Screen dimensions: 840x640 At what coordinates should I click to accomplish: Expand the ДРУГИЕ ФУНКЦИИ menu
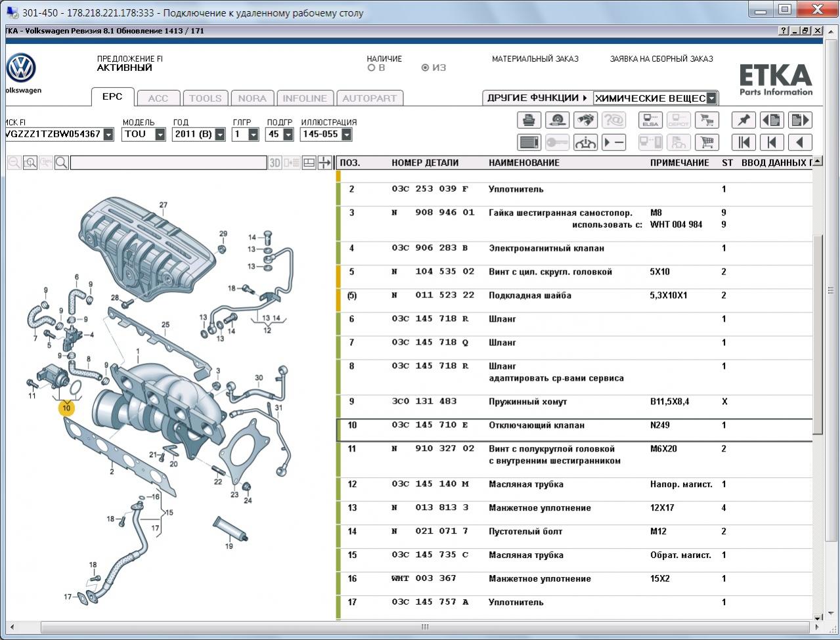click(537, 98)
